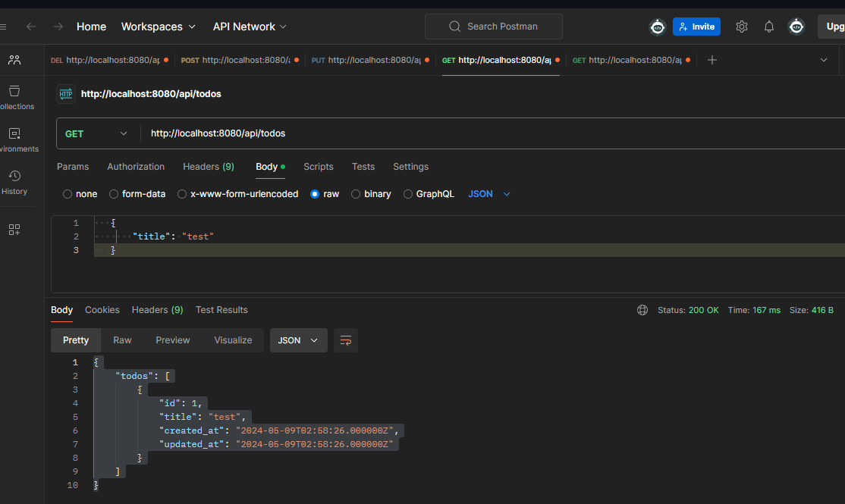The image size is (845, 504).
Task: Open the Tests tab
Action: tap(363, 167)
